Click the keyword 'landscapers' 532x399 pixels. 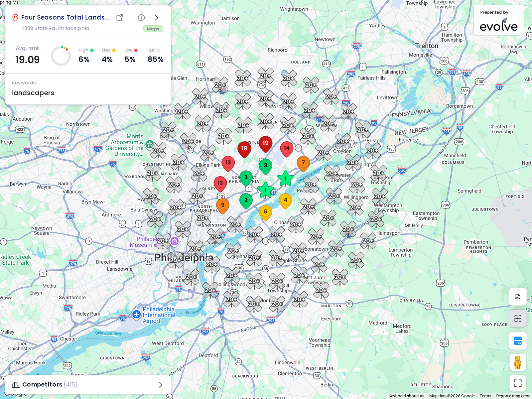33,93
